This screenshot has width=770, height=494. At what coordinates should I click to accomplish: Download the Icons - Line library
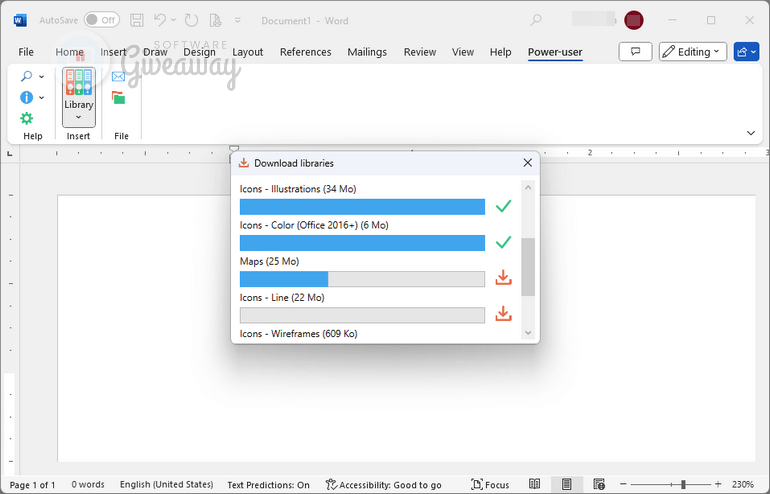tap(503, 314)
